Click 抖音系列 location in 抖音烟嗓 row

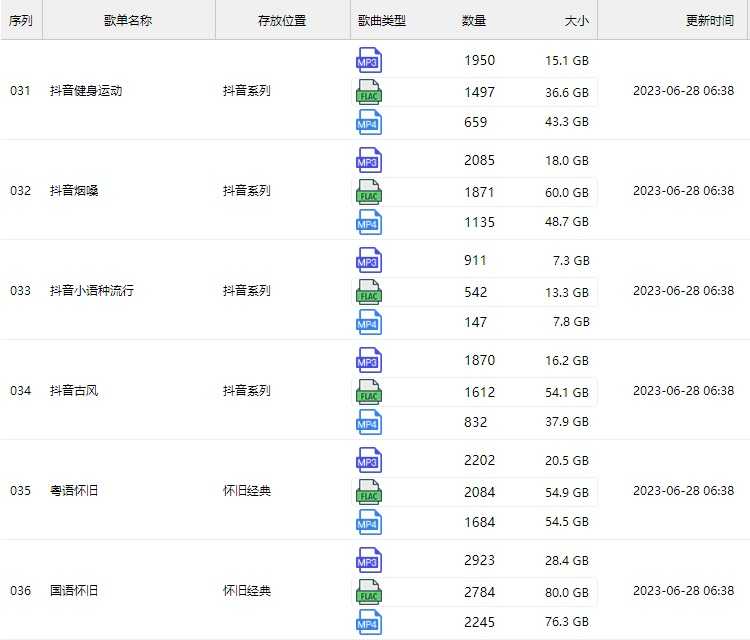[x=247, y=190]
